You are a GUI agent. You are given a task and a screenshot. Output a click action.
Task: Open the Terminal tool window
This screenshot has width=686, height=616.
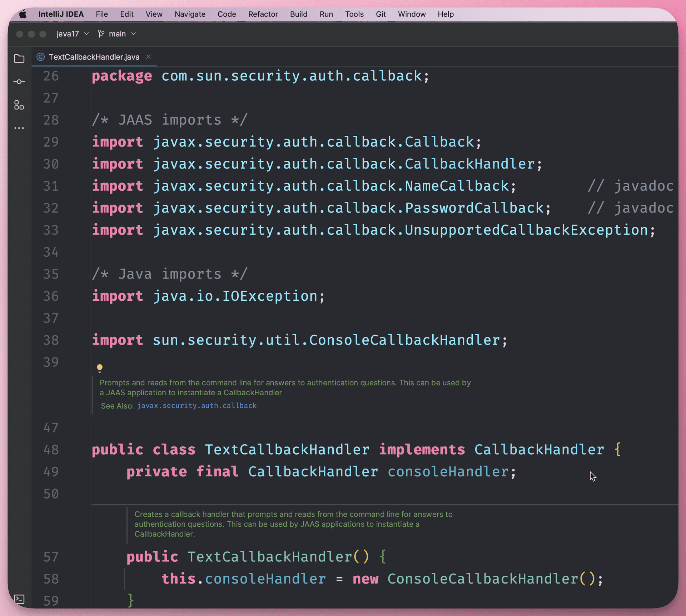(x=19, y=599)
